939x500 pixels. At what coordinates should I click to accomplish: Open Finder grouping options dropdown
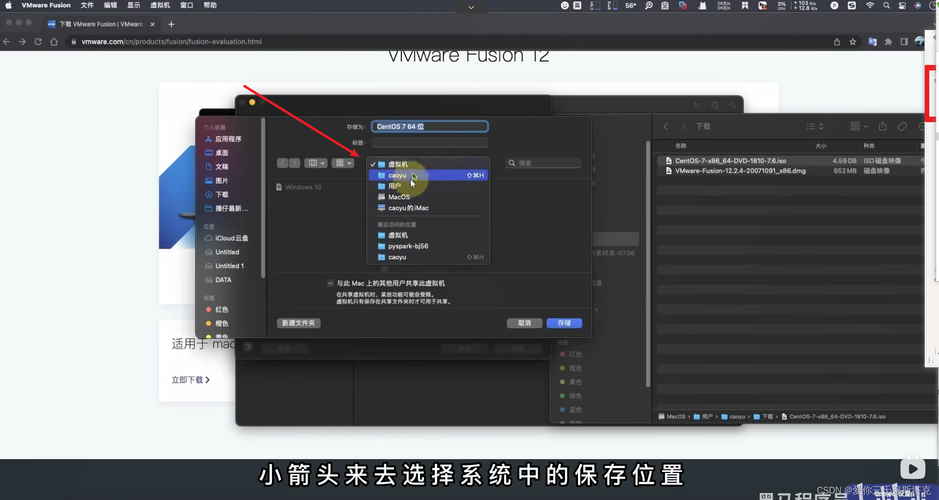click(859, 126)
